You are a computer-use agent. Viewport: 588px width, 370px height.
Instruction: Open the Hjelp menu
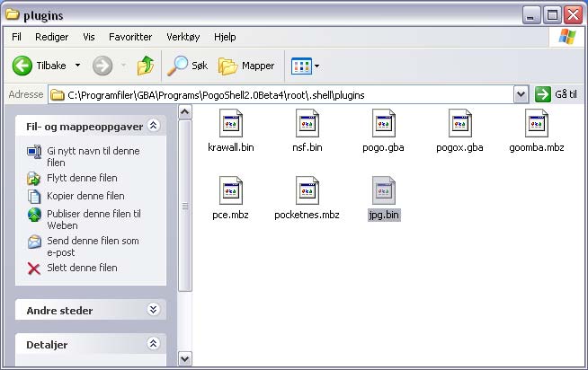225,37
